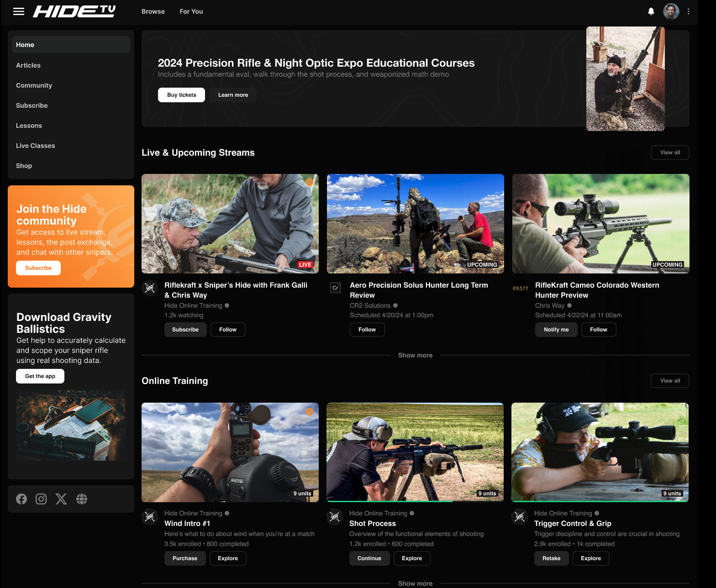The image size is (716, 588).
Task: Open the notifications bell
Action: click(x=651, y=11)
